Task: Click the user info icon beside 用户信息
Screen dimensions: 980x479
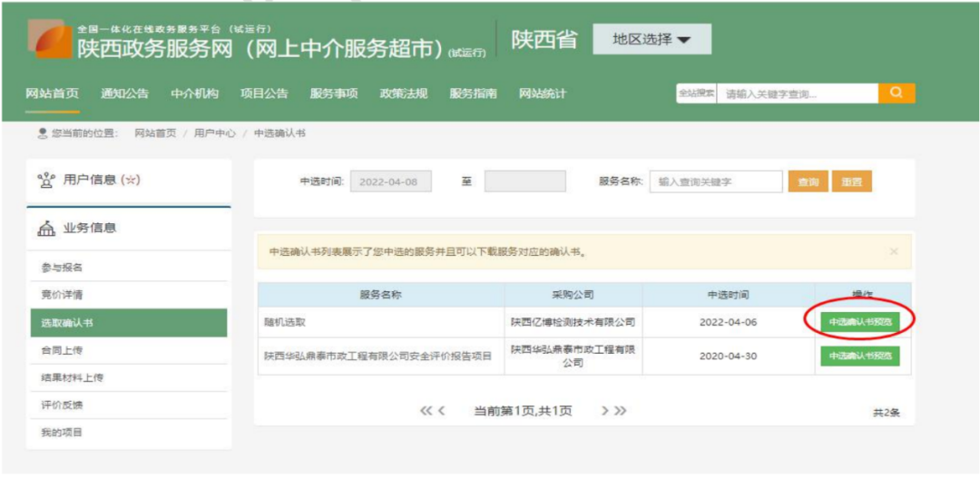Action: click(45, 181)
